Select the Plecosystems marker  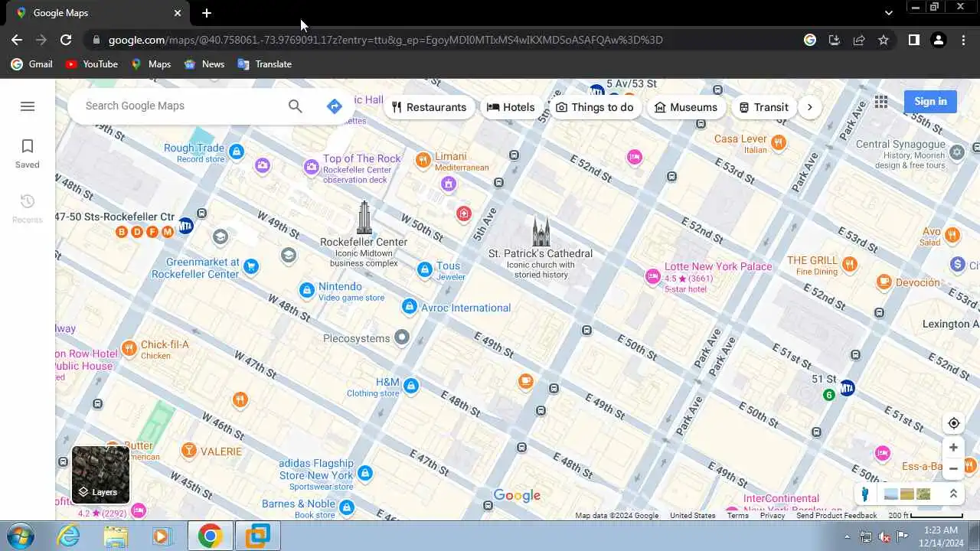click(x=401, y=337)
